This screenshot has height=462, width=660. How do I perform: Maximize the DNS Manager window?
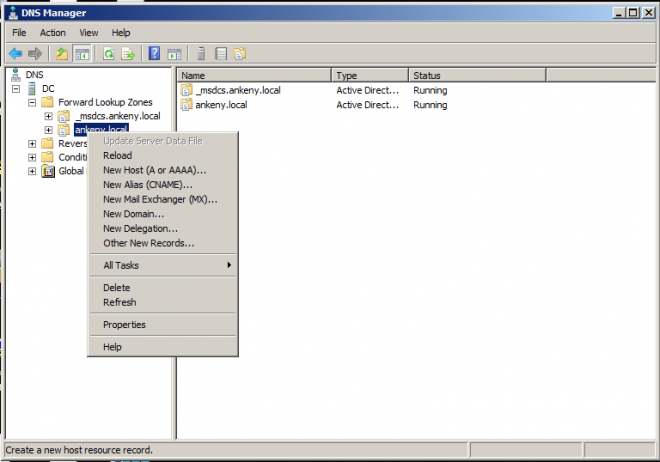tap(633, 13)
